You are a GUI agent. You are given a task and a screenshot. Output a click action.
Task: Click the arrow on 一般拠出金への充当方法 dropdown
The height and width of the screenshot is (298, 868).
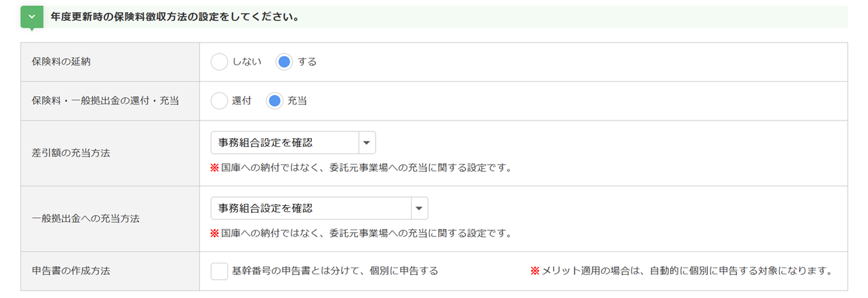click(x=419, y=209)
